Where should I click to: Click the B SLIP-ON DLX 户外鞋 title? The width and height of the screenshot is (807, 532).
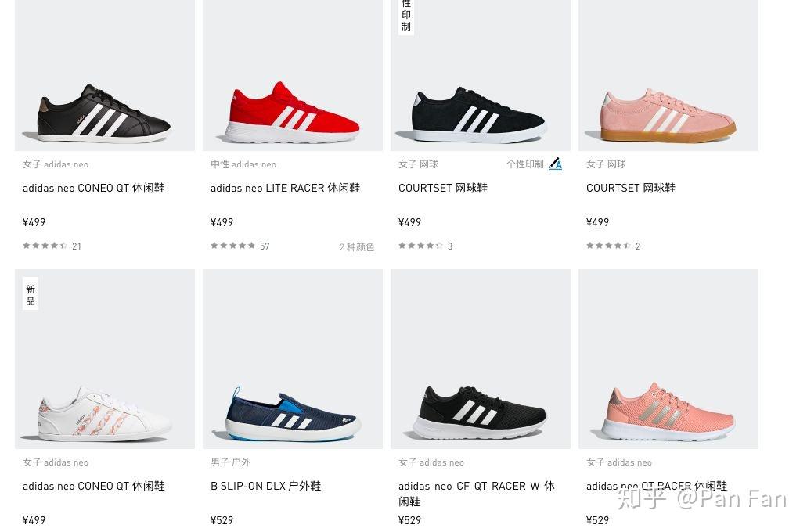point(265,486)
